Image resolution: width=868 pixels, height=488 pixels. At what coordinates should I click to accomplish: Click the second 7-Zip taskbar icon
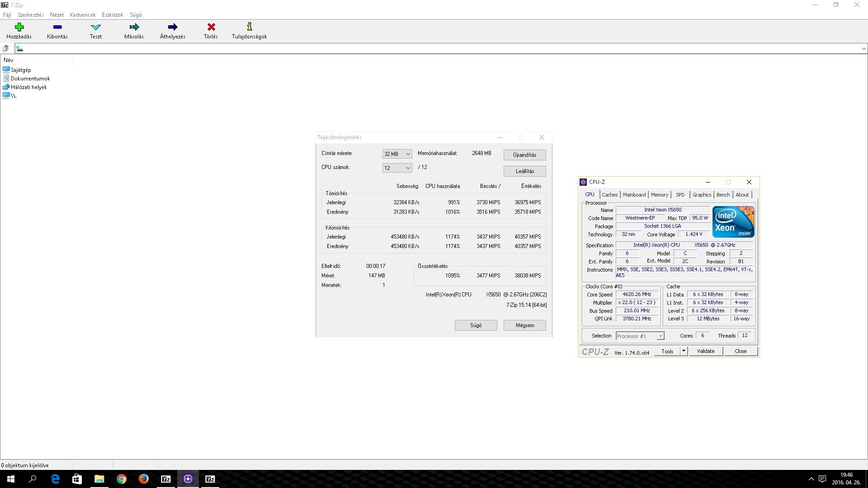pos(210,479)
